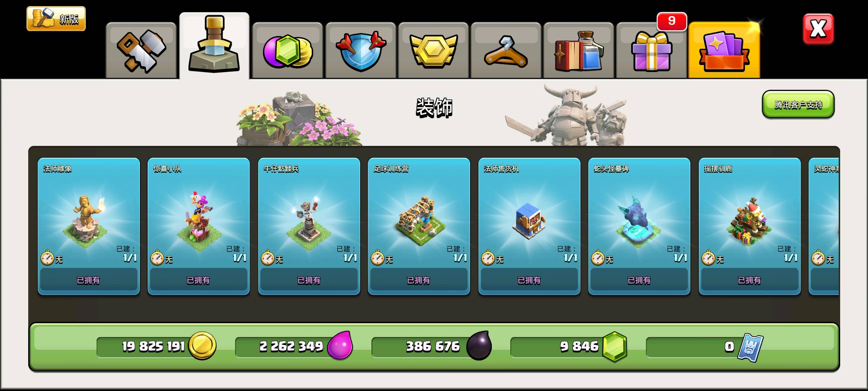Screen dimensions: 868x391
Task: Open the gold badge pass tab
Action: pyautogui.click(x=433, y=50)
